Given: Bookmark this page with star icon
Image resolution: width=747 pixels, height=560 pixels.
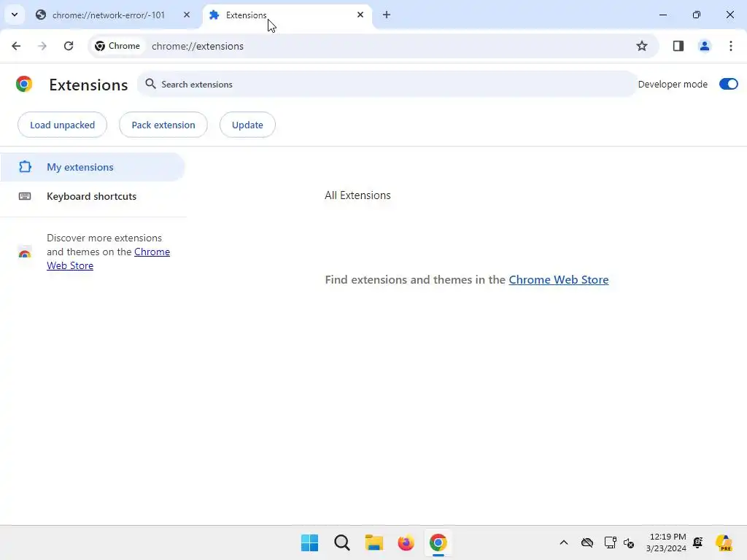Looking at the screenshot, I should (642, 46).
